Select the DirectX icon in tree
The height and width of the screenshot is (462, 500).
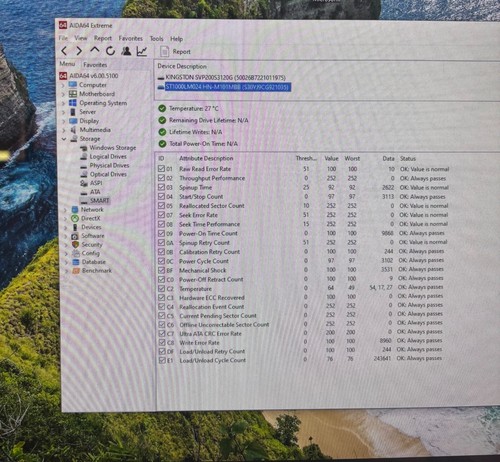coord(75,218)
